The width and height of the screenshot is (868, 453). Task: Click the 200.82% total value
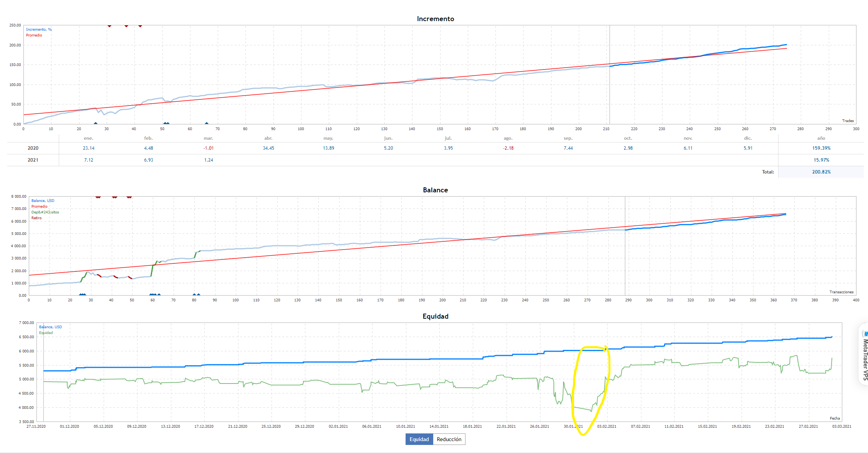tap(821, 172)
